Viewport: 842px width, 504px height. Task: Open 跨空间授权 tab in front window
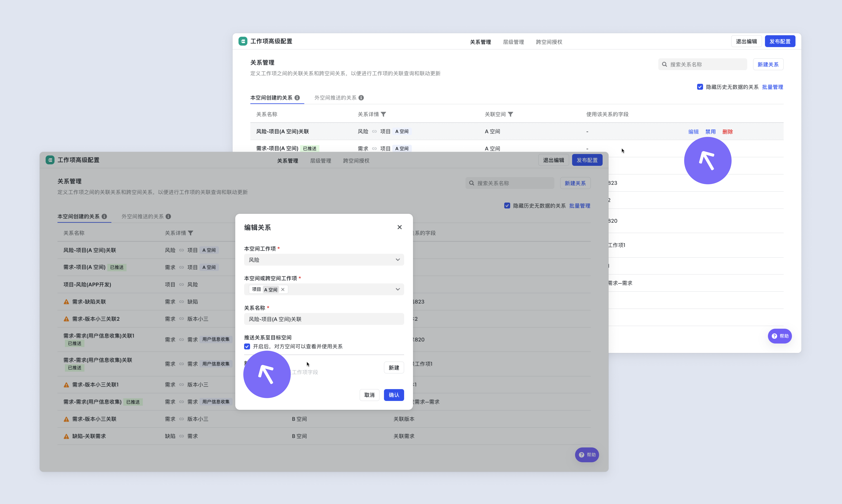(356, 161)
